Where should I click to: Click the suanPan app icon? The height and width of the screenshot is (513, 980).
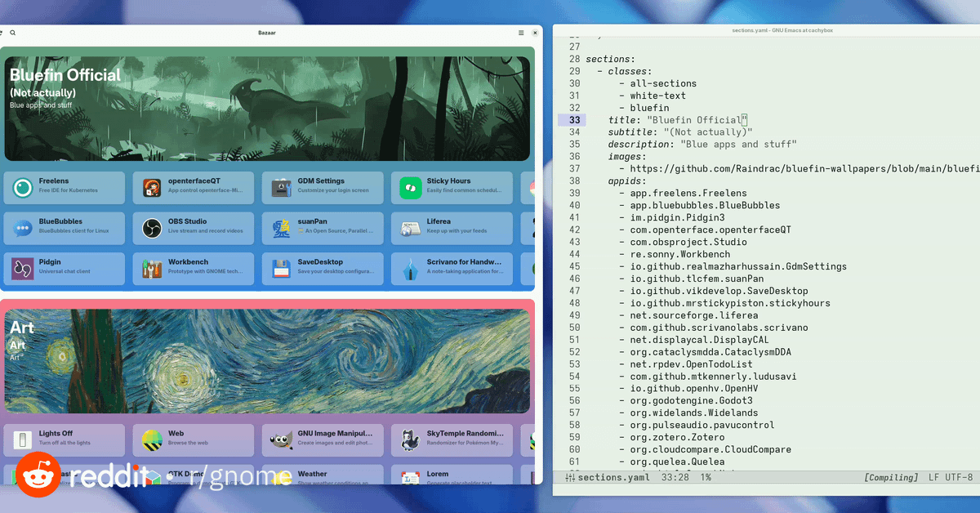(x=282, y=229)
